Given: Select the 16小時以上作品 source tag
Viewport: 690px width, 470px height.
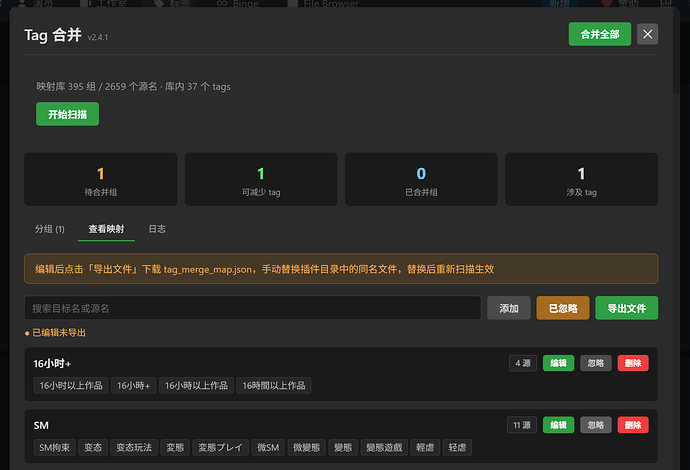Looking at the screenshot, I should (196, 386).
